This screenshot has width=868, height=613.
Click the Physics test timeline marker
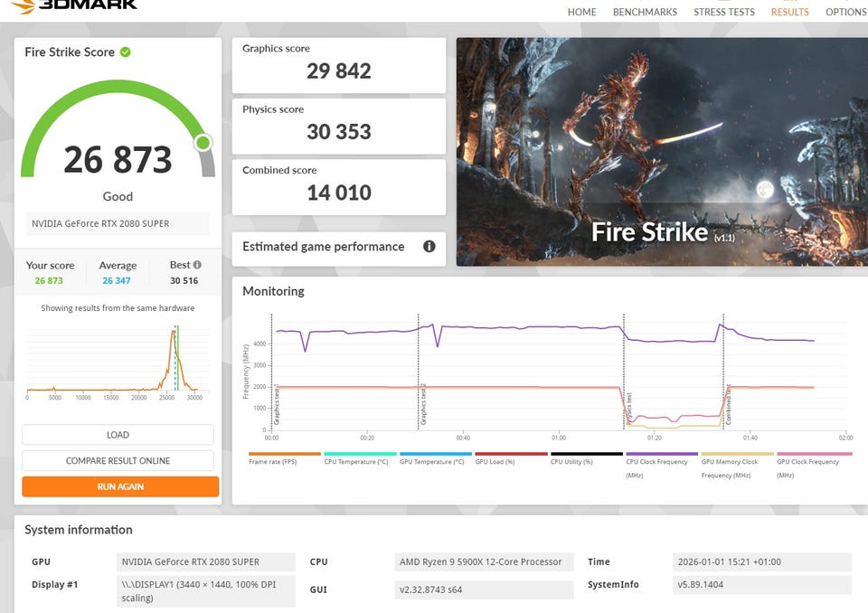coord(625,373)
